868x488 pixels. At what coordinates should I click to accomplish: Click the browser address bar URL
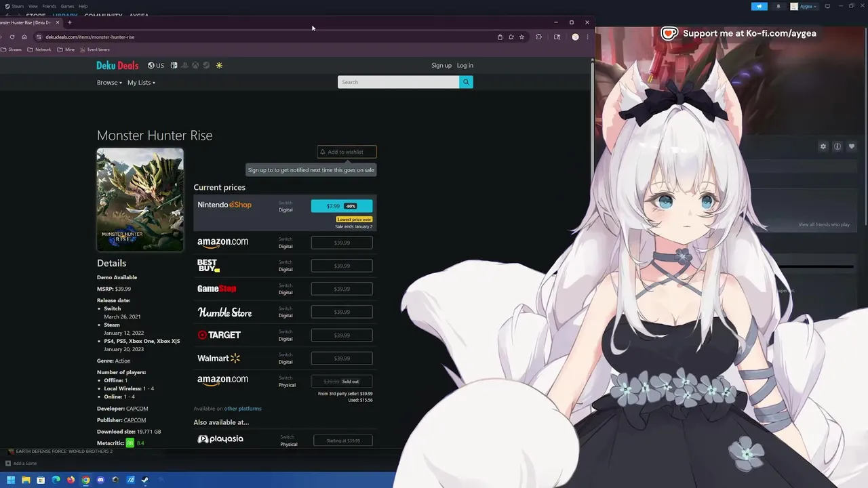[90, 37]
